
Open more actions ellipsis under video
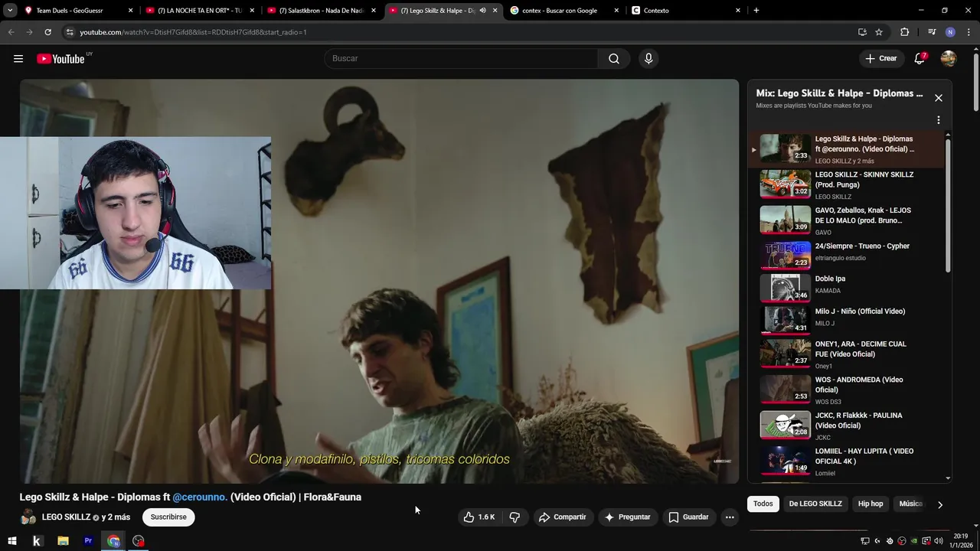730,517
